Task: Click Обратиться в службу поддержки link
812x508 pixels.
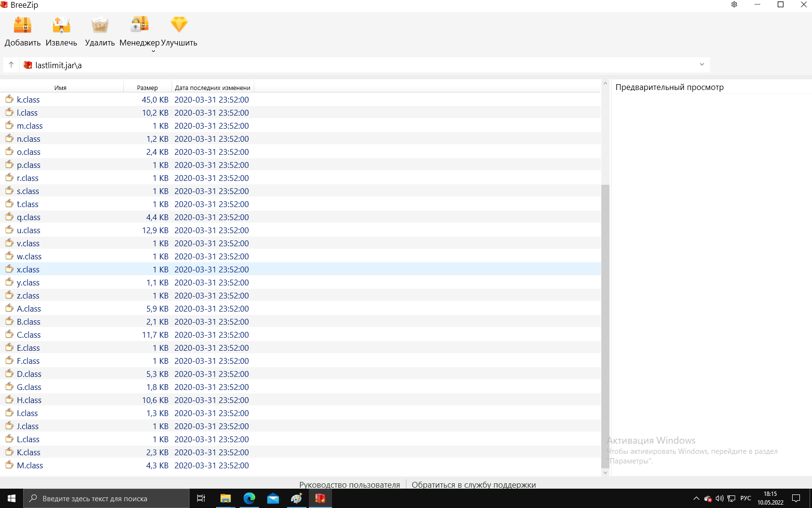Action: 474,485
